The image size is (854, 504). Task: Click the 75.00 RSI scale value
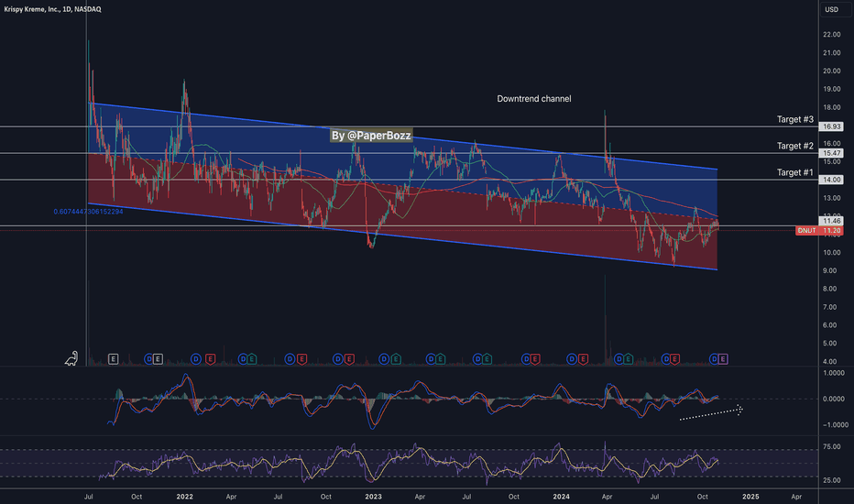831,447
